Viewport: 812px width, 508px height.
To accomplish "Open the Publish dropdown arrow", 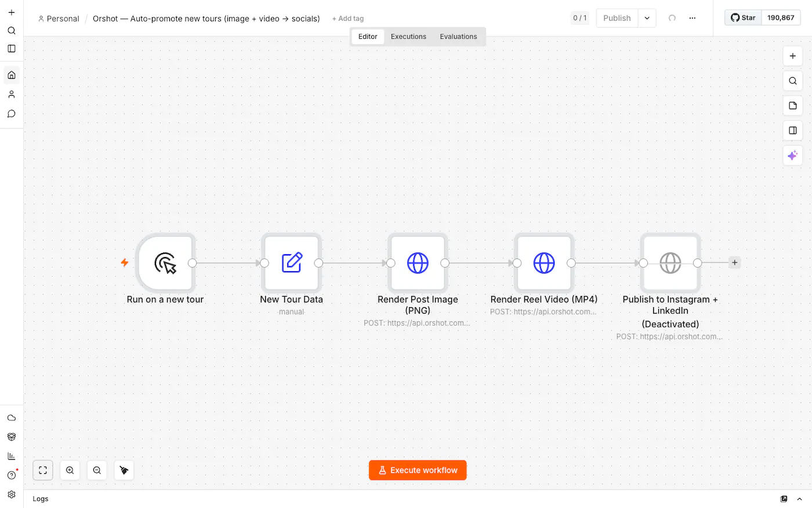I will coord(647,18).
